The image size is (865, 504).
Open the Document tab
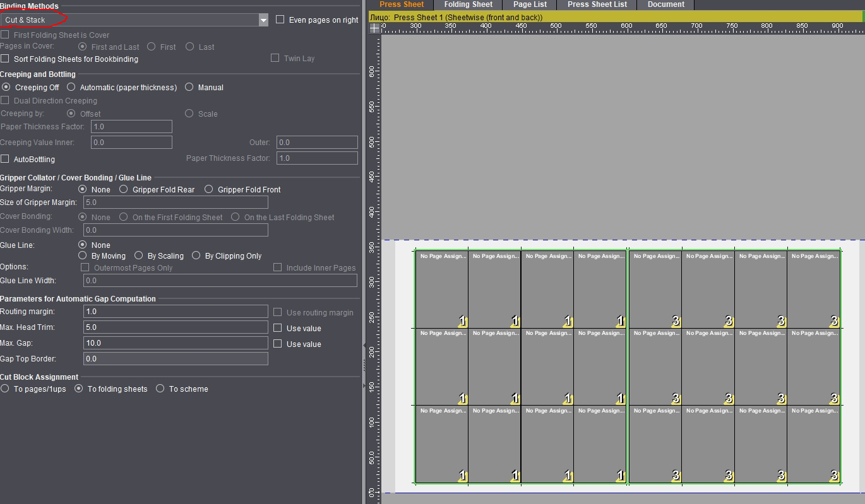pos(665,4)
